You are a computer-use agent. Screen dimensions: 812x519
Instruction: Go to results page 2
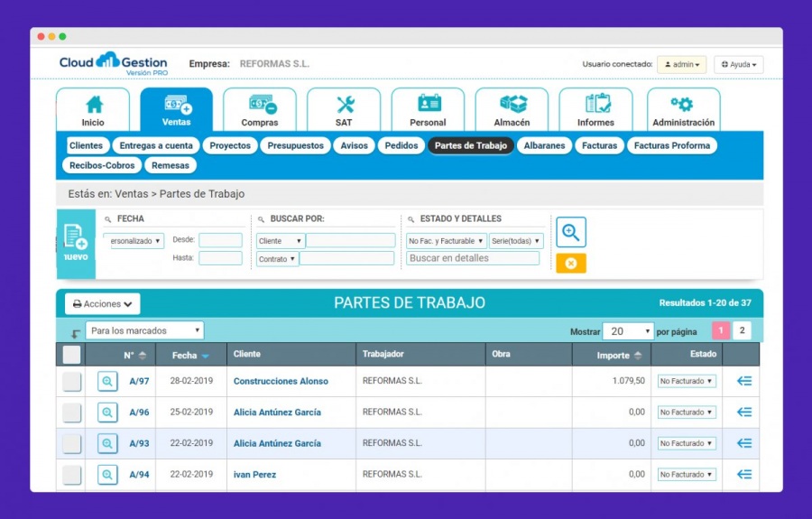pos(743,330)
